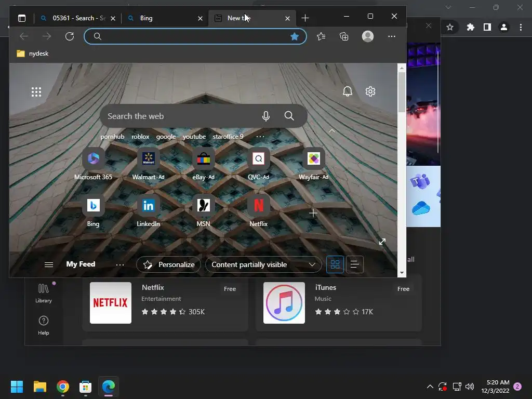Click the Search the web box
The height and width of the screenshot is (399, 532).
point(204,116)
